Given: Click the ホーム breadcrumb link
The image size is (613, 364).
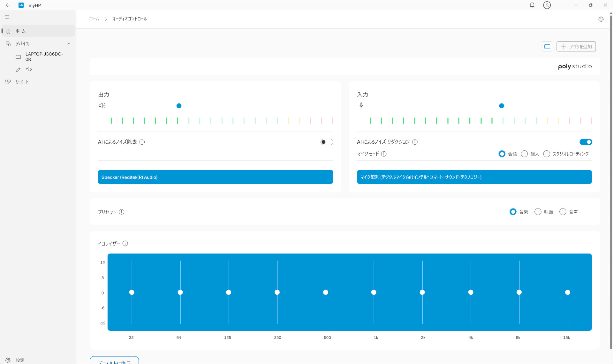Looking at the screenshot, I should coord(94,19).
